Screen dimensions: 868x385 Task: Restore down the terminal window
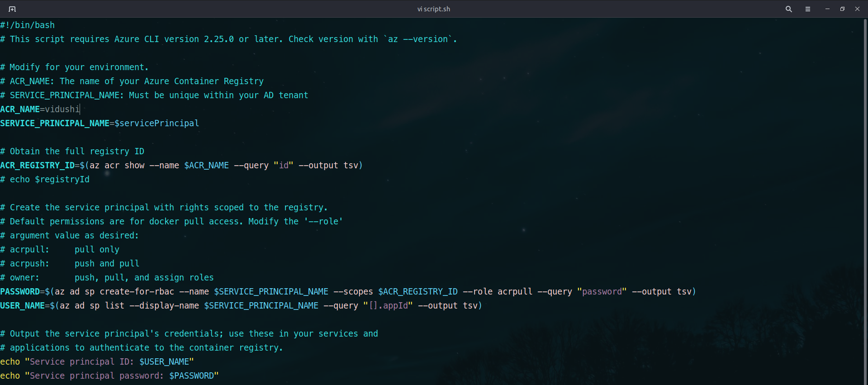pos(842,9)
